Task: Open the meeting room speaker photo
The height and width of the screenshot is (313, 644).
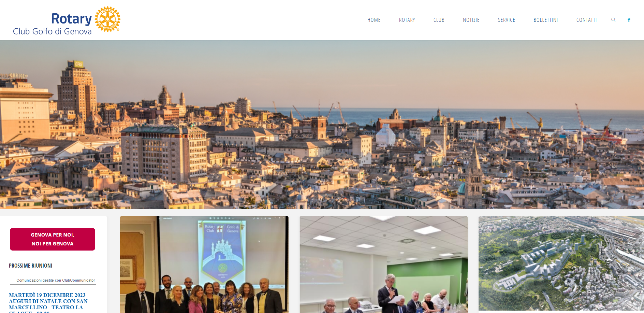Action: [x=384, y=265]
